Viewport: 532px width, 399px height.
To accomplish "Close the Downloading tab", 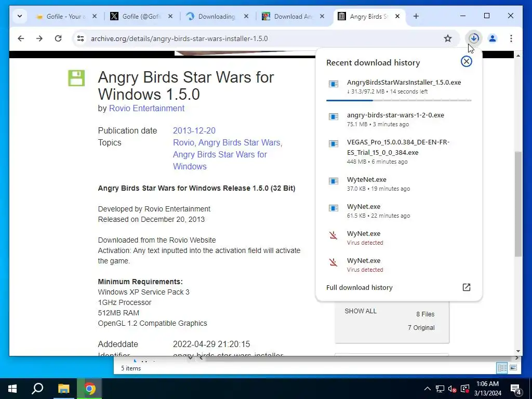I will click(x=246, y=16).
